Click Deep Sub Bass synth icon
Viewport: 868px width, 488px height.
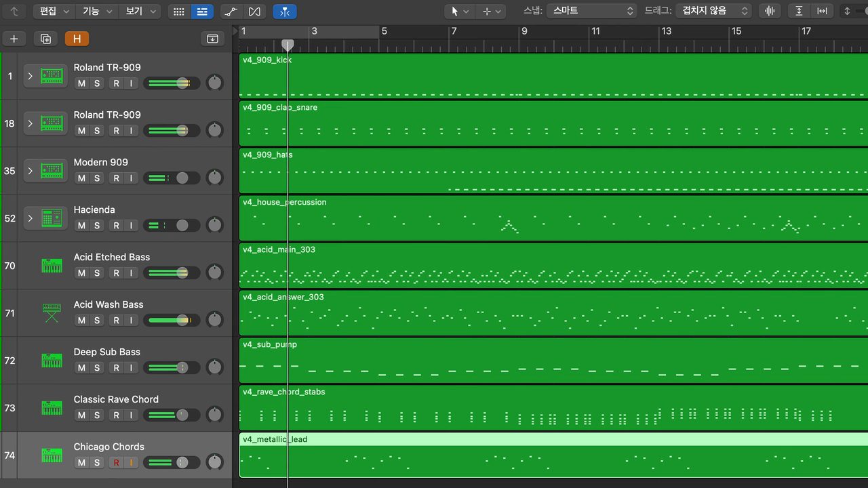52,361
